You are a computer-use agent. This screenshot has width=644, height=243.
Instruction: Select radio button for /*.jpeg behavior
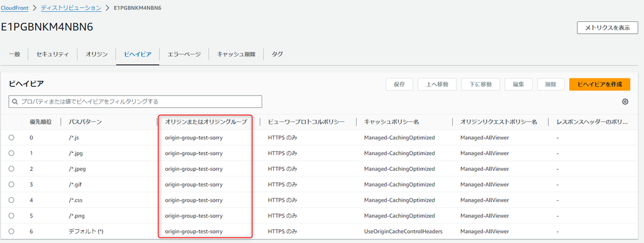[11, 169]
